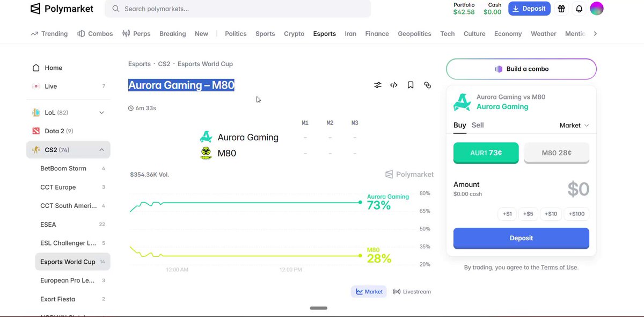This screenshot has height=317, width=644.
Task: Click the M80 team logo
Action: [206, 153]
